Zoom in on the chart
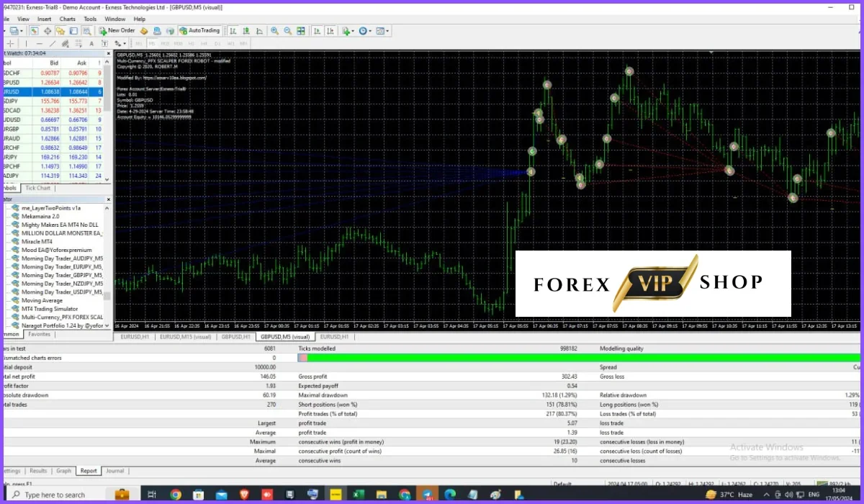The height and width of the screenshot is (504, 864). click(274, 31)
